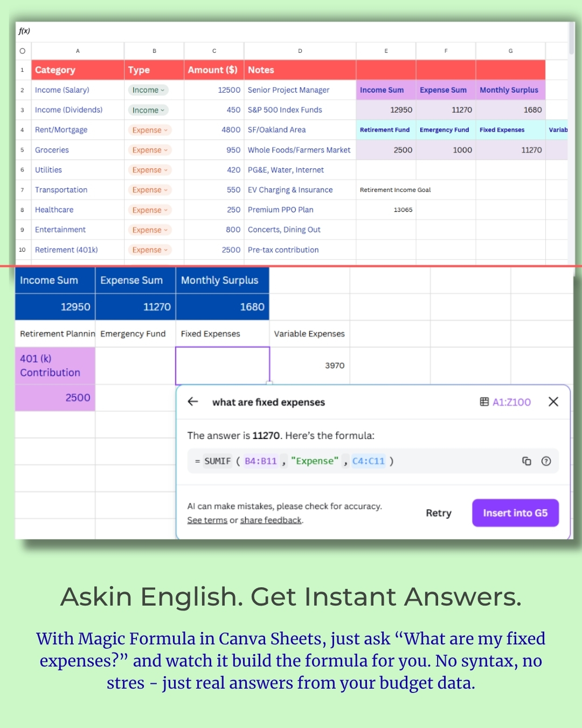Open formula help question mark icon
The image size is (582, 728).
point(546,461)
